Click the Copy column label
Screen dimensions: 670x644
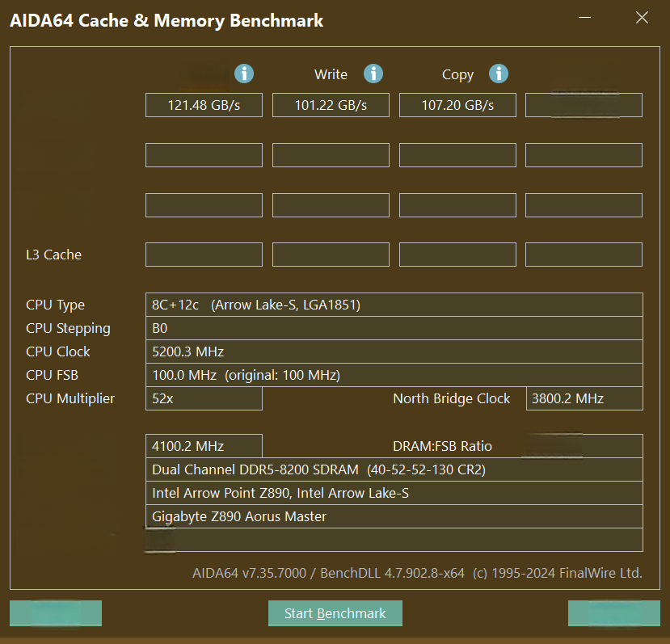coord(457,75)
